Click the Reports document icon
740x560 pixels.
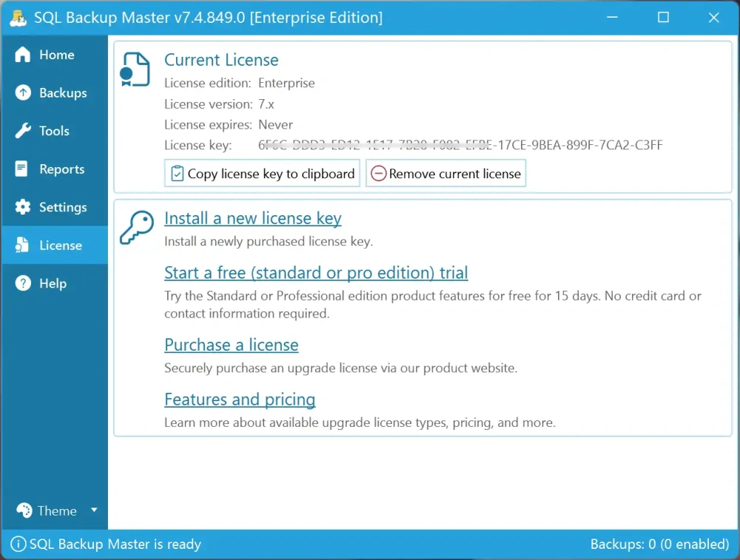21,169
